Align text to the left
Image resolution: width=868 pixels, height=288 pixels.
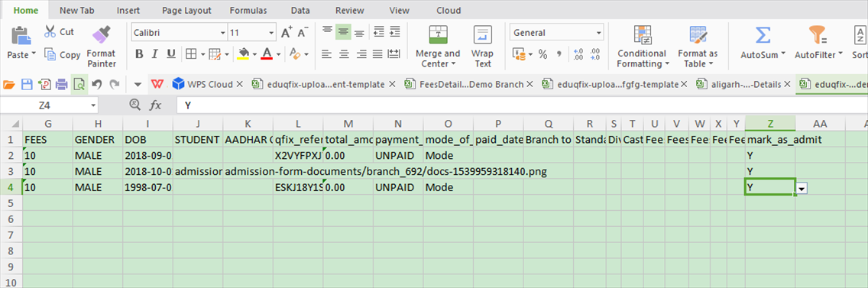327,53
